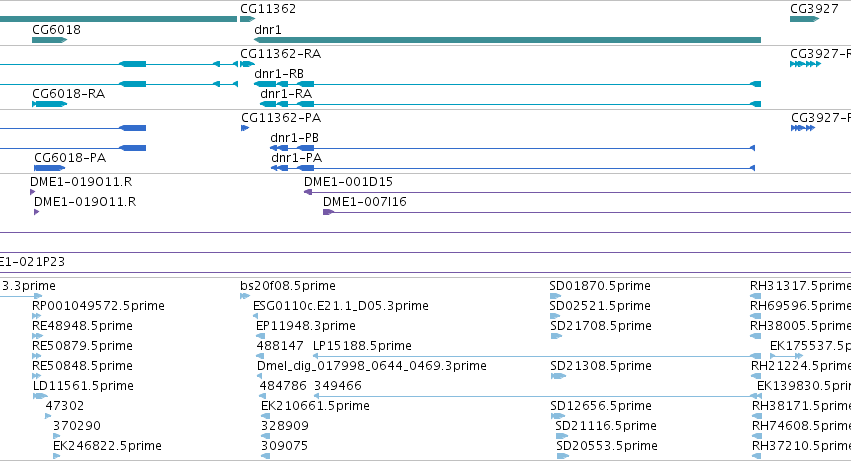Click the SD21308.5prime EST label
Screen dimensions: 851x461
(601, 366)
